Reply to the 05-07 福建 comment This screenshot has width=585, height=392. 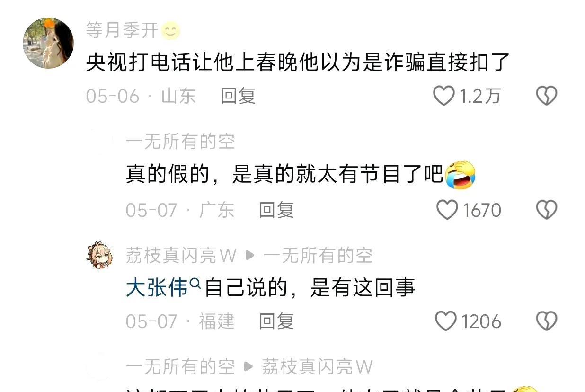click(276, 321)
